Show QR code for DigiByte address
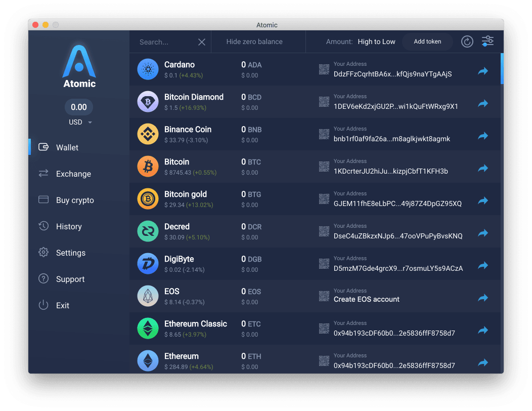The height and width of the screenshot is (411, 532). [324, 264]
